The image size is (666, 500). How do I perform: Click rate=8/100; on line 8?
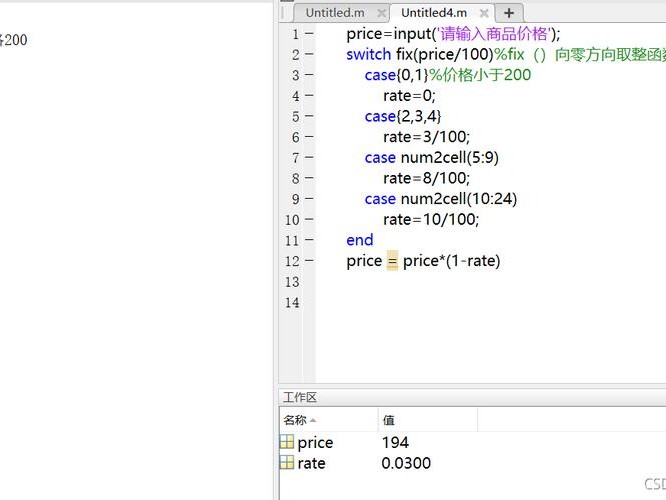tap(426, 178)
